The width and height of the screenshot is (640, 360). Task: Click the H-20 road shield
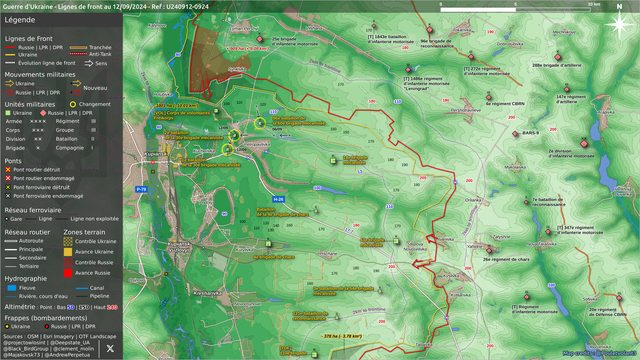pos(278,199)
